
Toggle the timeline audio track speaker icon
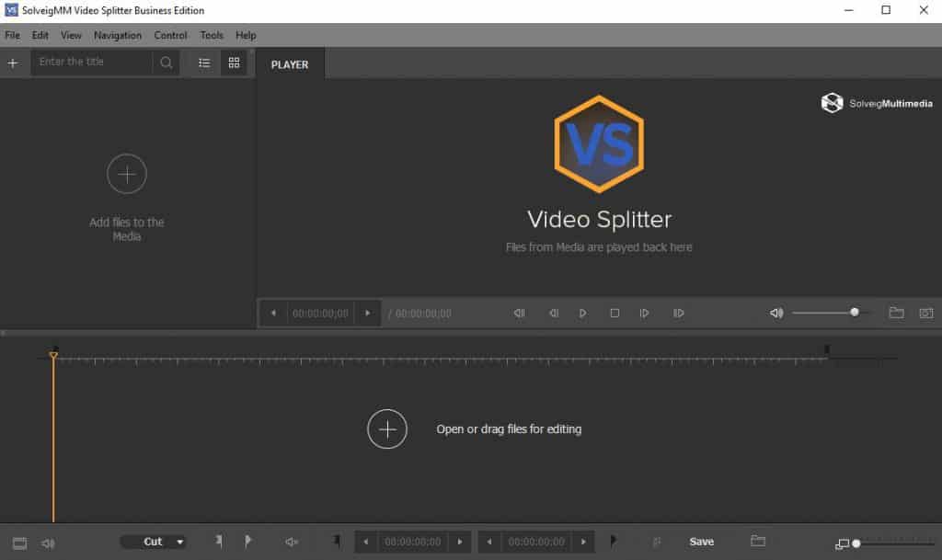click(x=48, y=543)
